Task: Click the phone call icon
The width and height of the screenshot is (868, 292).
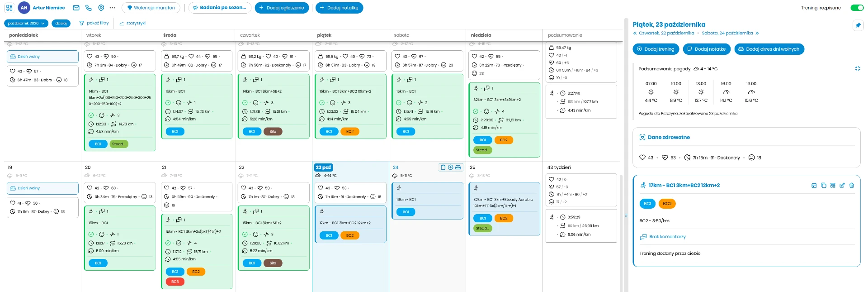Action: point(89,8)
